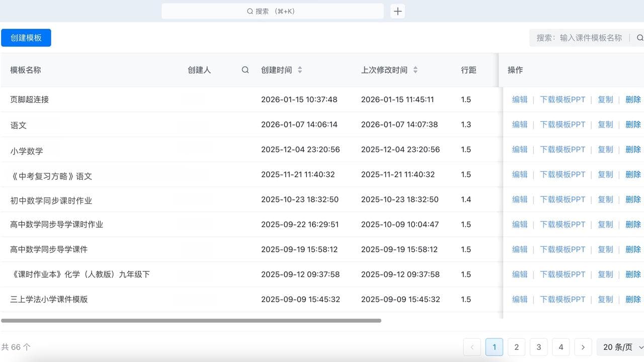Click the 创建模板 button
The width and height of the screenshot is (644, 362).
pyautogui.click(x=26, y=38)
